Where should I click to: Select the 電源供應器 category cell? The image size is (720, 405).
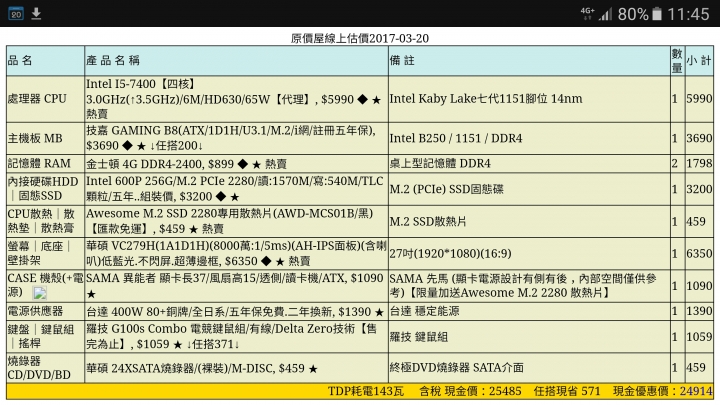click(45, 311)
